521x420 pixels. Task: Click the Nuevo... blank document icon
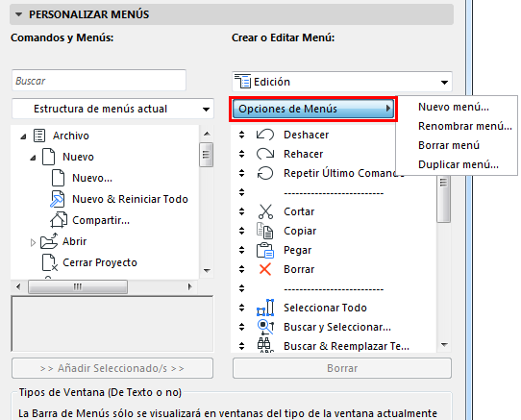coord(58,178)
